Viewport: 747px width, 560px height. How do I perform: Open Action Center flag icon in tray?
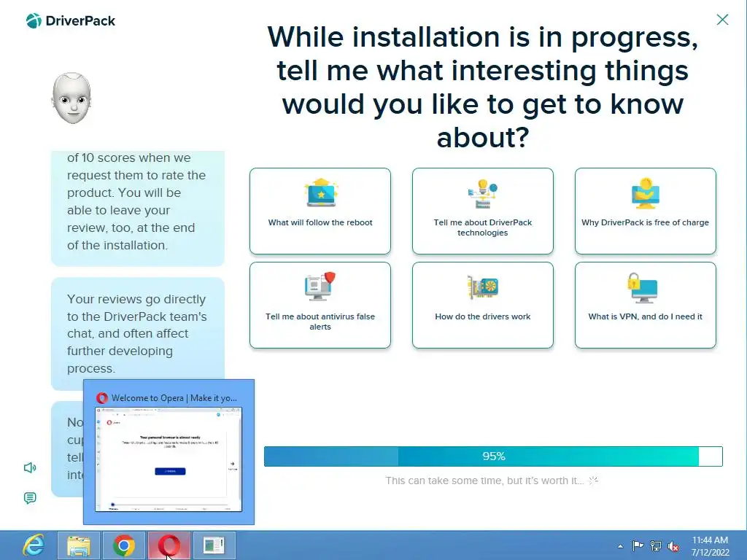[638, 545]
